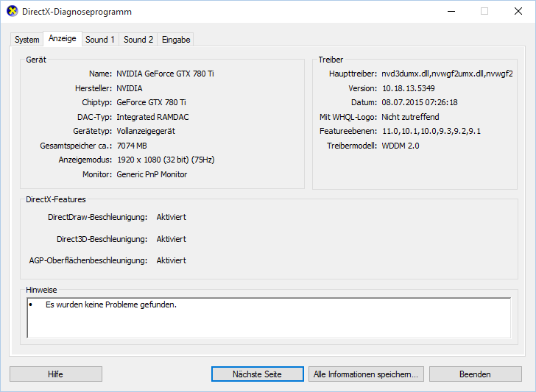The width and height of the screenshot is (536, 392).
Task: Click the Mit WHQL-Logo label
Action: (x=348, y=117)
